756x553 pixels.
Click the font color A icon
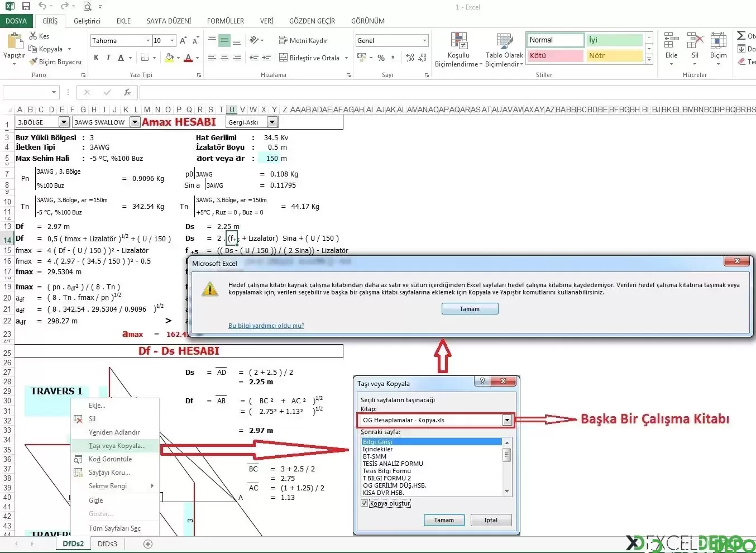(188, 58)
